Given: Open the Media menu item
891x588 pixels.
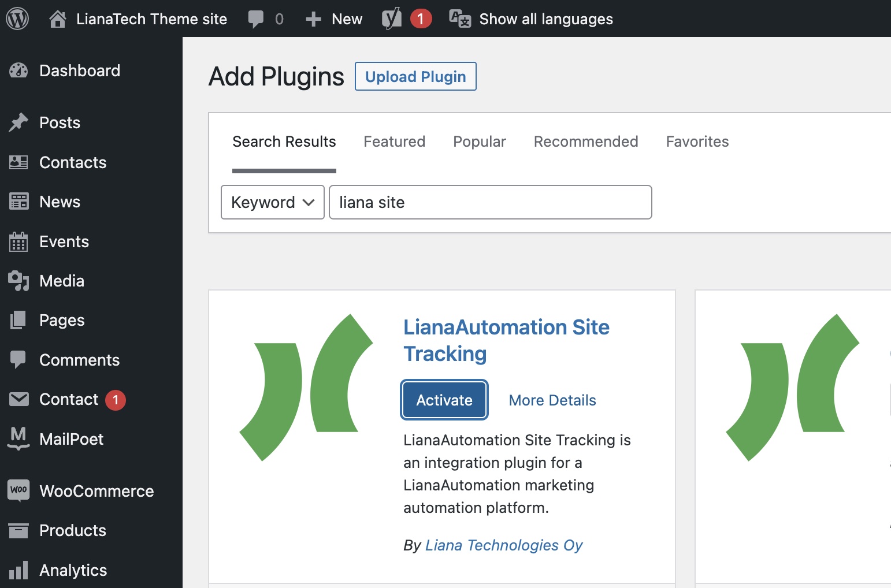Looking at the screenshot, I should [x=62, y=281].
